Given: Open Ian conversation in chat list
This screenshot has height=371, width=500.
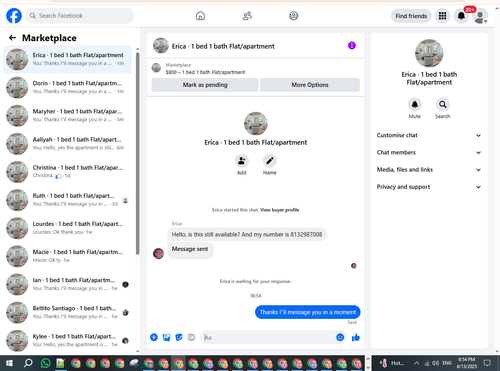Looking at the screenshot, I should coord(68,284).
